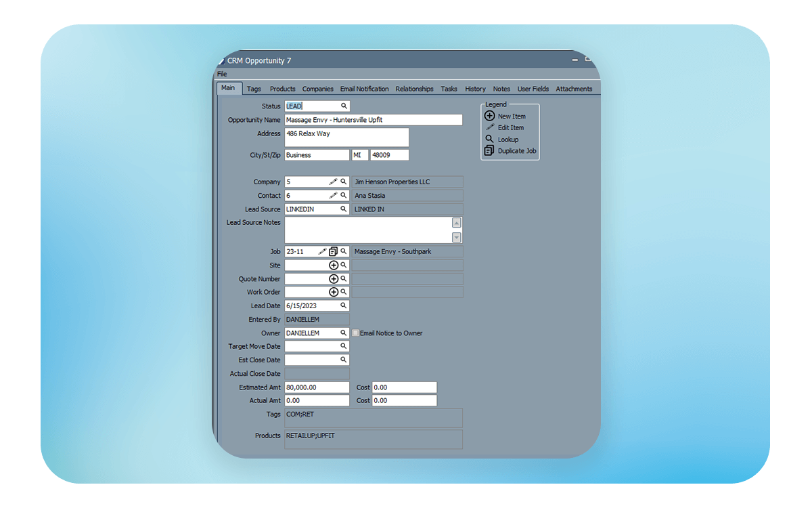Open the File menu
The height and width of the screenshot is (508, 812).
point(222,75)
